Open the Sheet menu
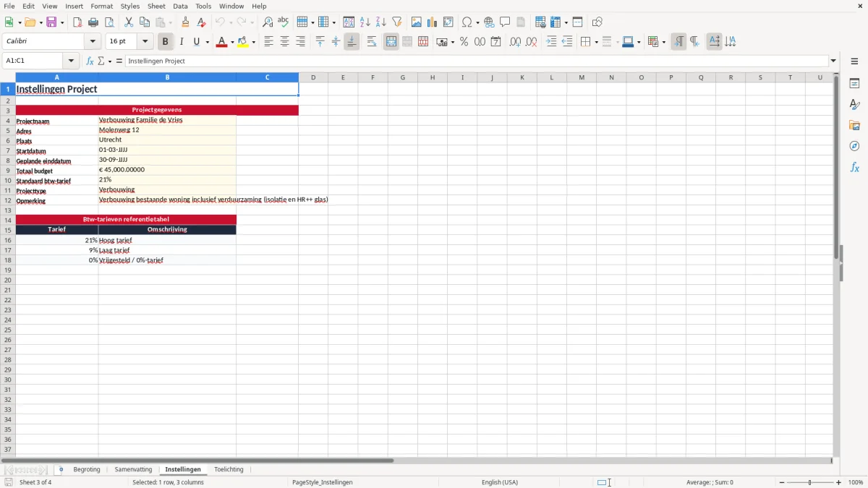Screen dimensions: 868x488 (x=156, y=6)
